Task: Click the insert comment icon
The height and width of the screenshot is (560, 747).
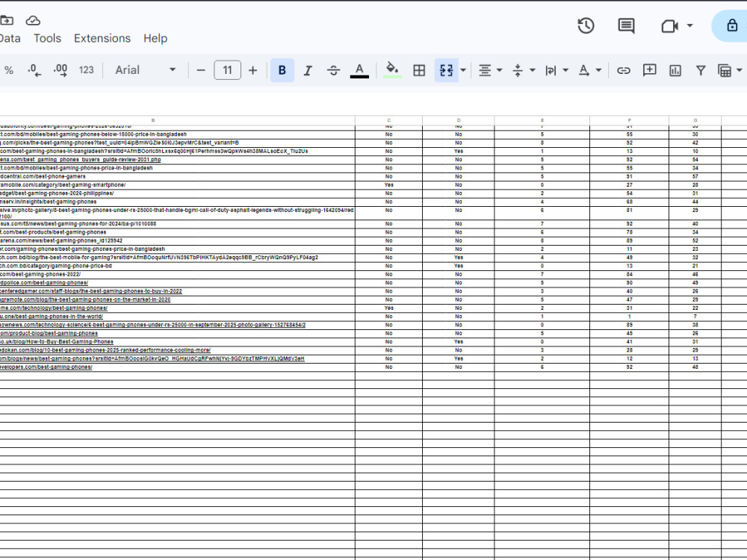Action: 649,70
